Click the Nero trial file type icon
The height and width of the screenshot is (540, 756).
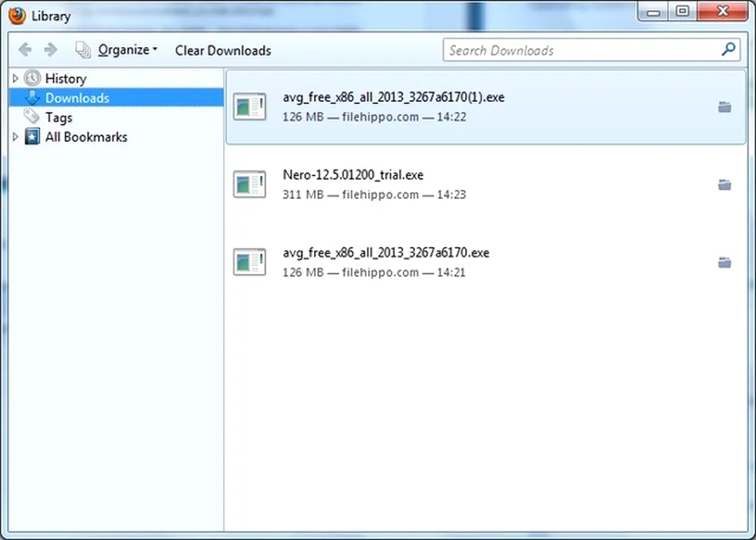coord(249,184)
